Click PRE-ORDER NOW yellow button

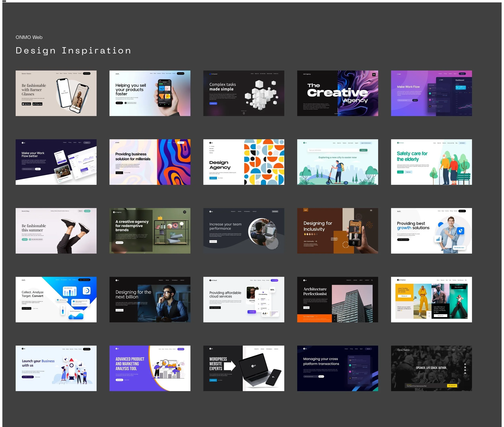pos(452,386)
